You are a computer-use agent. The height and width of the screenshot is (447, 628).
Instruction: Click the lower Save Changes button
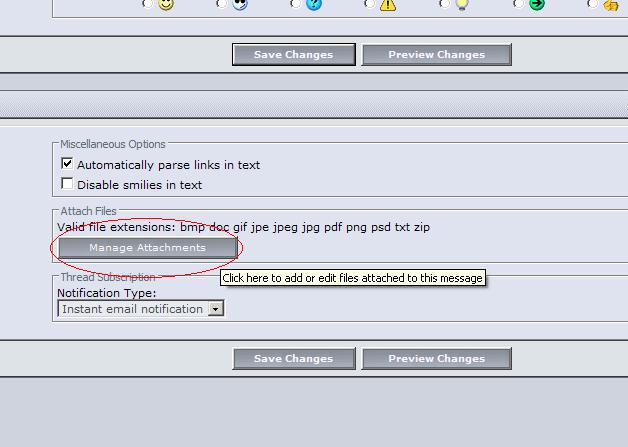[294, 358]
